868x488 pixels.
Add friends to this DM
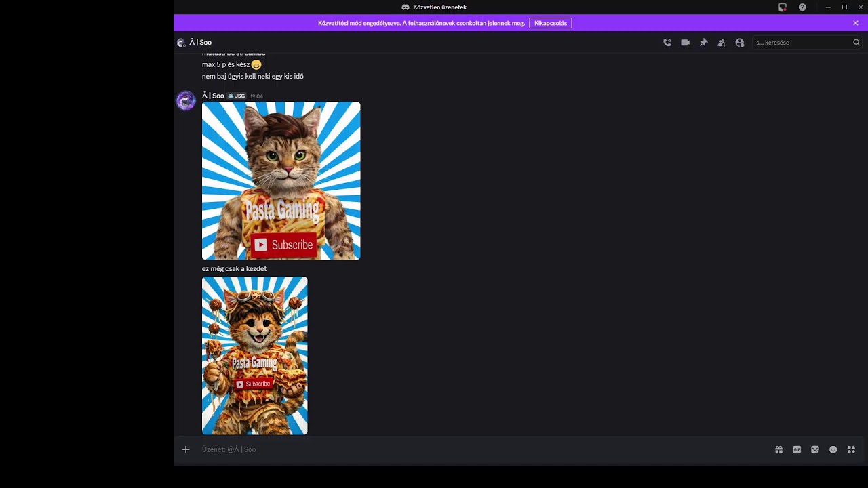point(722,43)
